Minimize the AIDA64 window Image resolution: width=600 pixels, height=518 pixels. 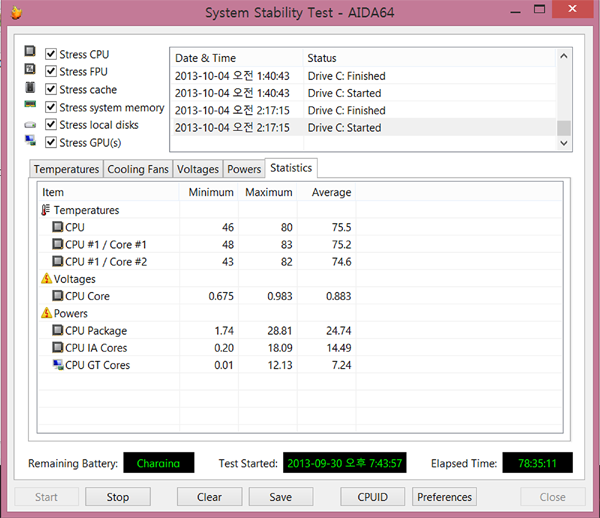point(515,10)
